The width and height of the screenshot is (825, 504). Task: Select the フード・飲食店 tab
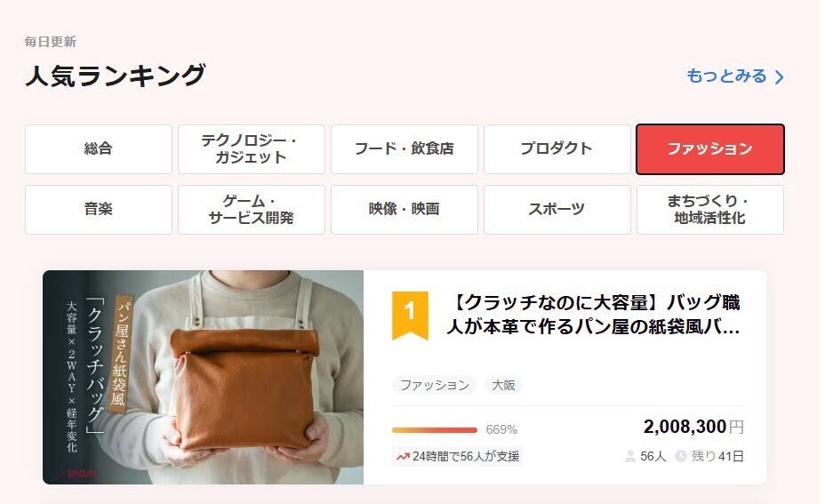pos(404,148)
